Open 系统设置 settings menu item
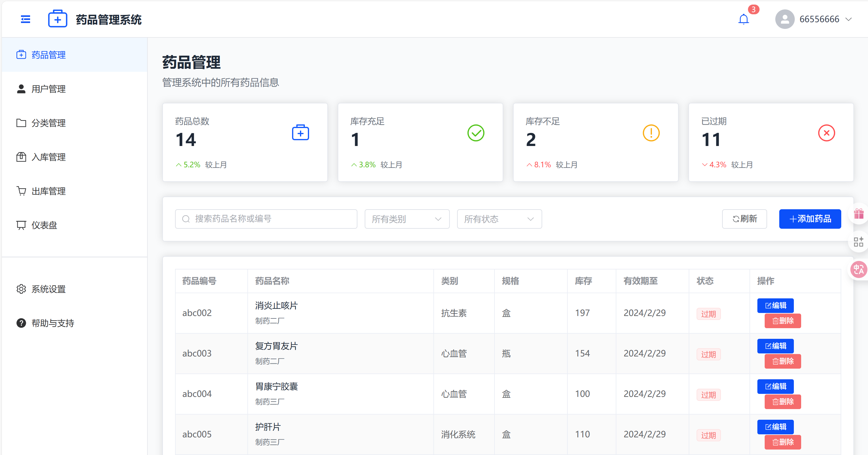This screenshot has height=455, width=868. [x=49, y=289]
